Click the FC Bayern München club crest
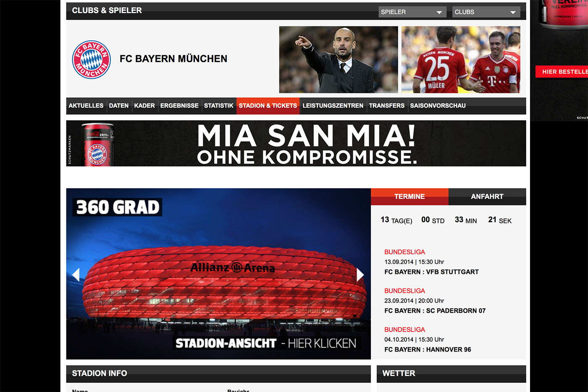 tap(92, 60)
